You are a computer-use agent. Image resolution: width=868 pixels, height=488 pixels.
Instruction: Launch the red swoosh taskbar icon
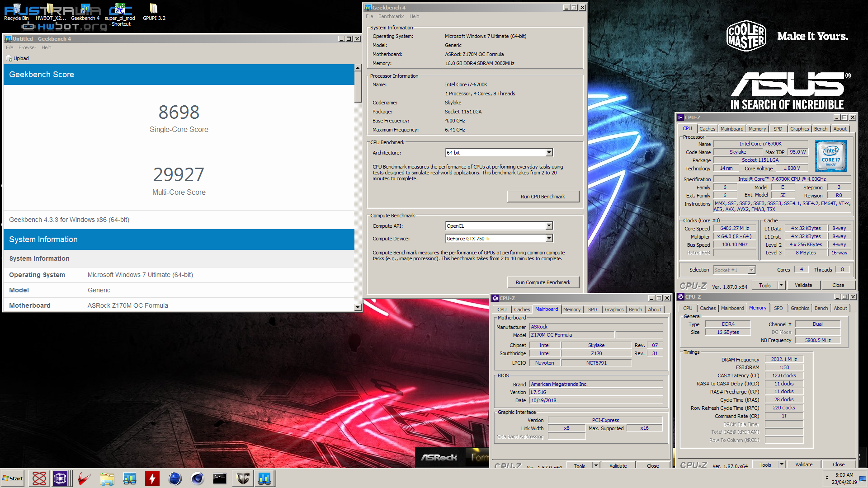click(x=84, y=479)
